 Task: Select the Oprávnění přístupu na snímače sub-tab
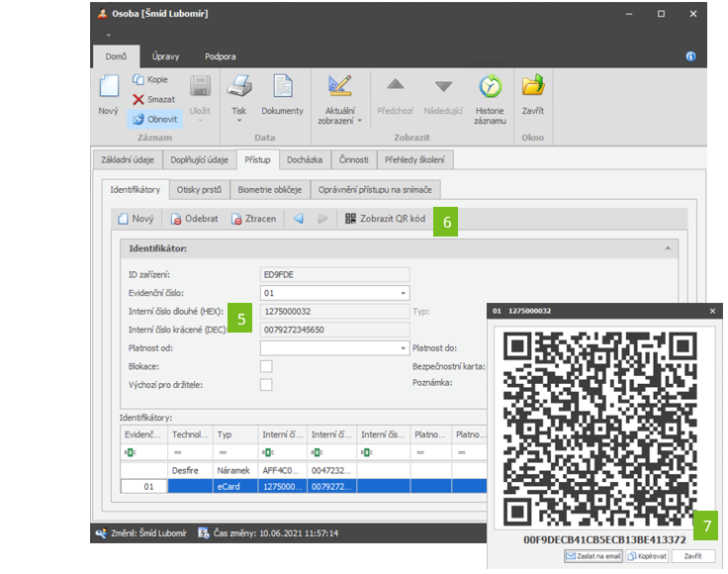pos(375,189)
